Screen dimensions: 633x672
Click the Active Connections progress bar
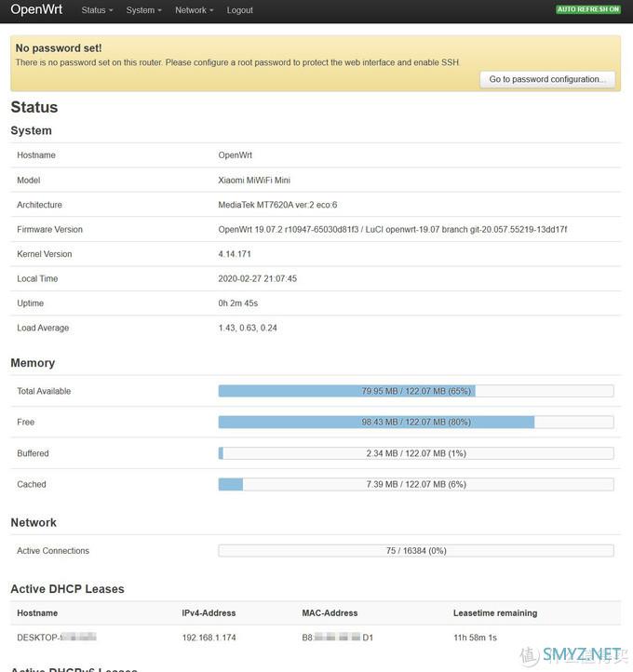pos(416,551)
